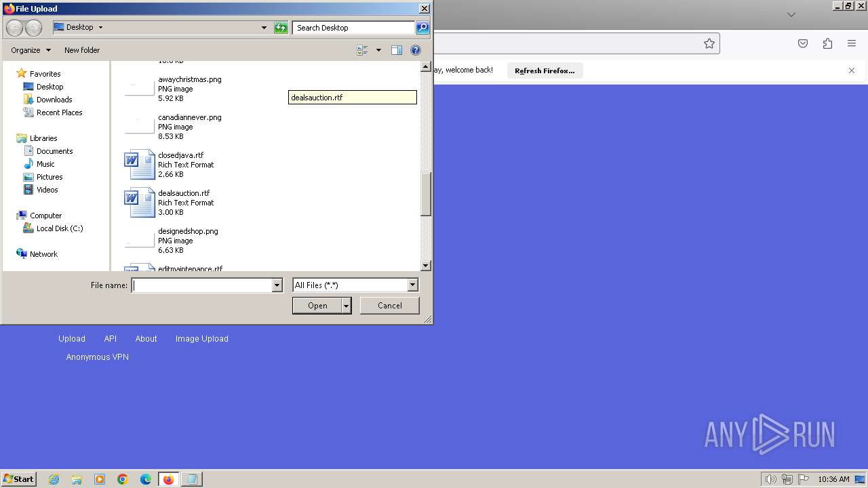List all Firefox tabs with chevron

791,14
